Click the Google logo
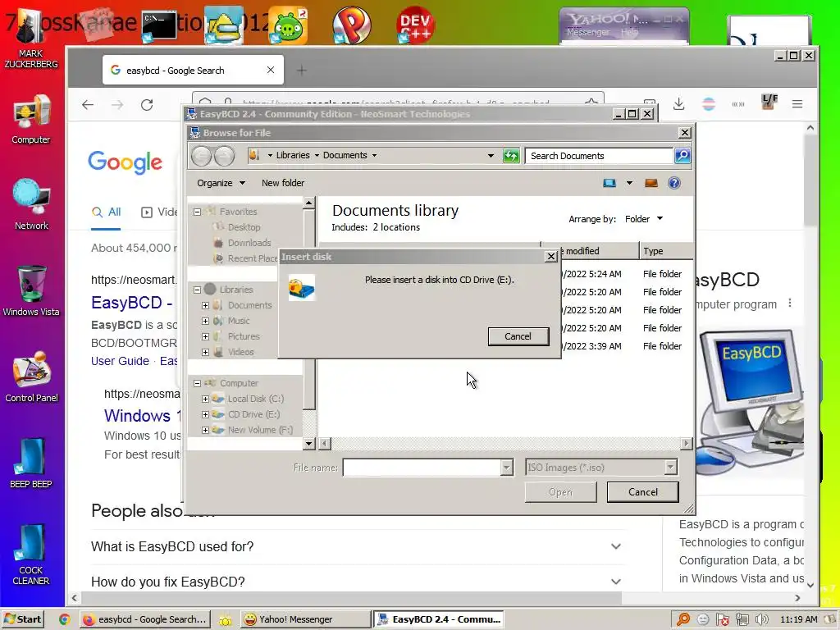This screenshot has width=840, height=630. tap(126, 162)
